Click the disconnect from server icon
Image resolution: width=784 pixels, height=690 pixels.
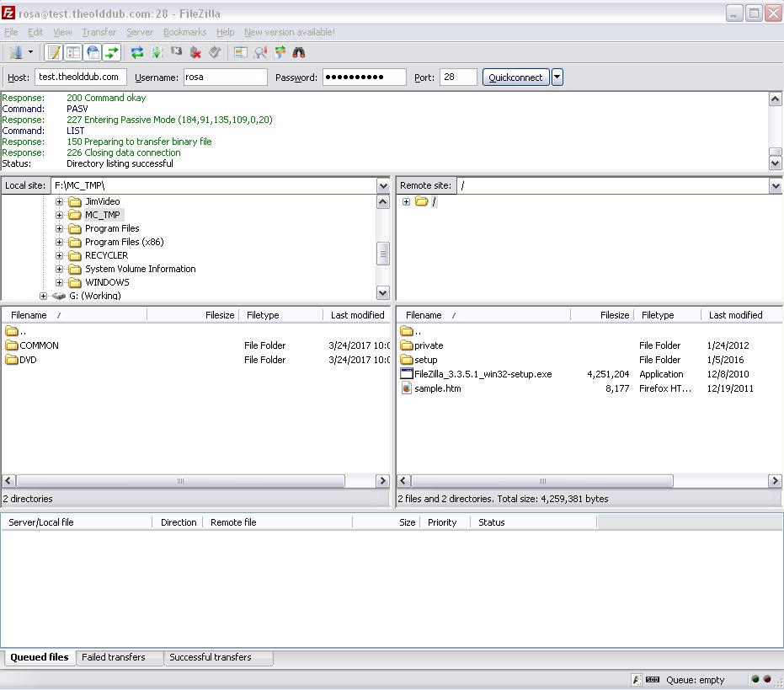[195, 52]
